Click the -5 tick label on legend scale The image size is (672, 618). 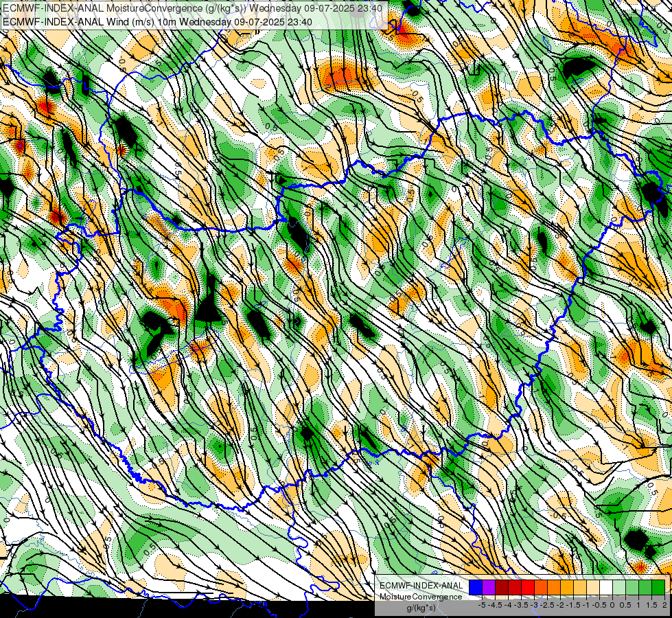(482, 605)
